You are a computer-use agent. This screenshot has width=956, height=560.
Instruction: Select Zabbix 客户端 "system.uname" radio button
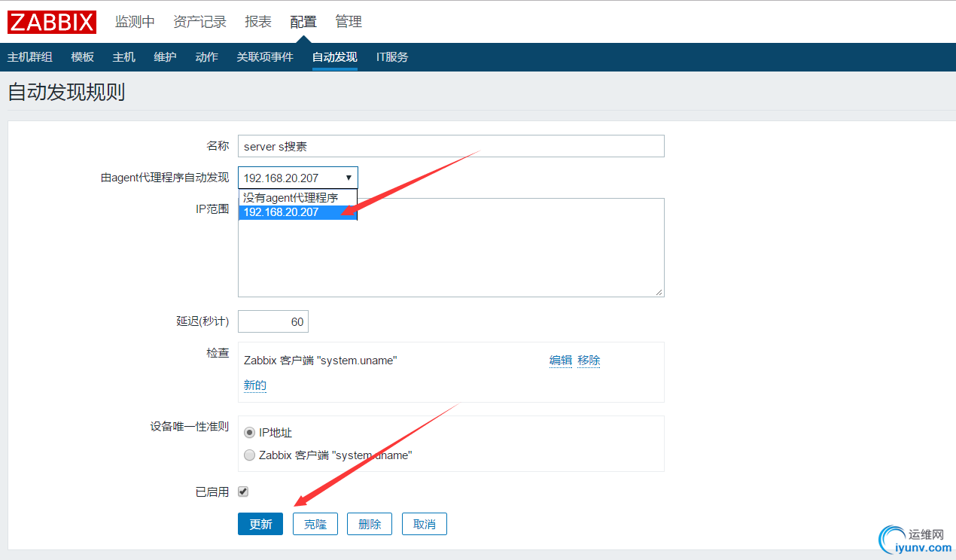[250, 455]
